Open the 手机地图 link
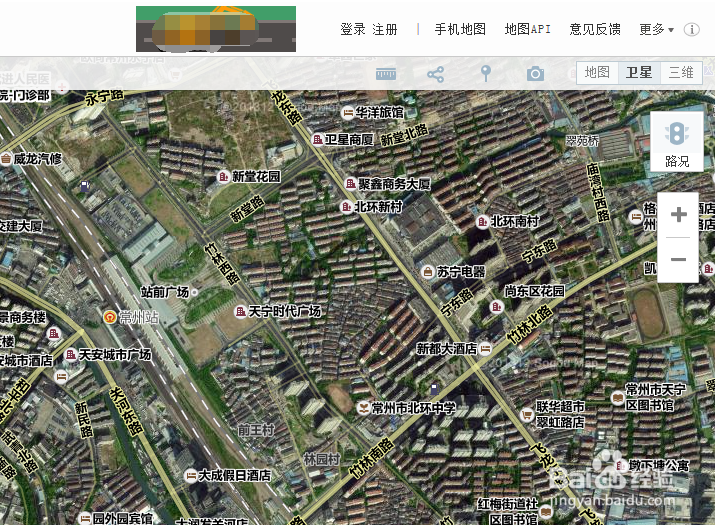The image size is (715, 525). 460,30
